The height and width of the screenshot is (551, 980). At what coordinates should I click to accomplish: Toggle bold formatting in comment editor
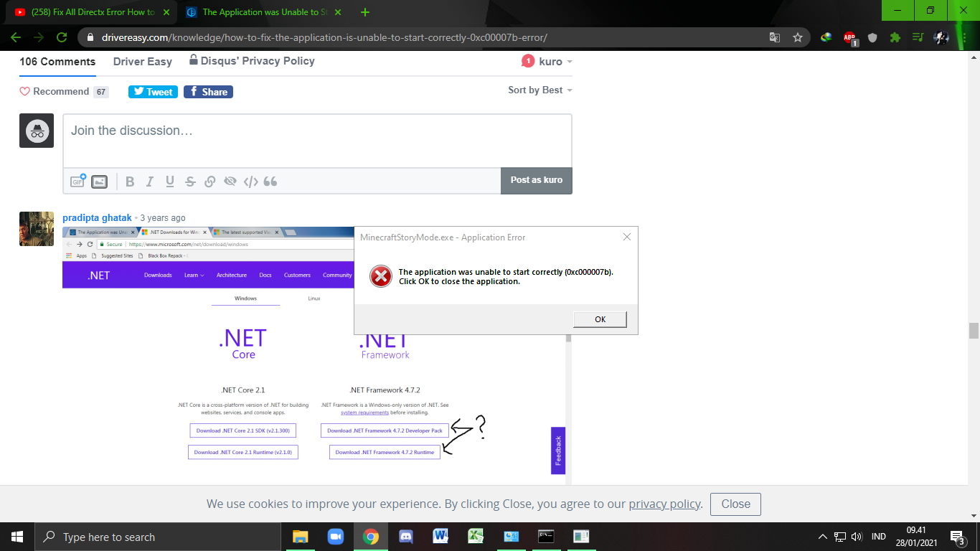(130, 182)
